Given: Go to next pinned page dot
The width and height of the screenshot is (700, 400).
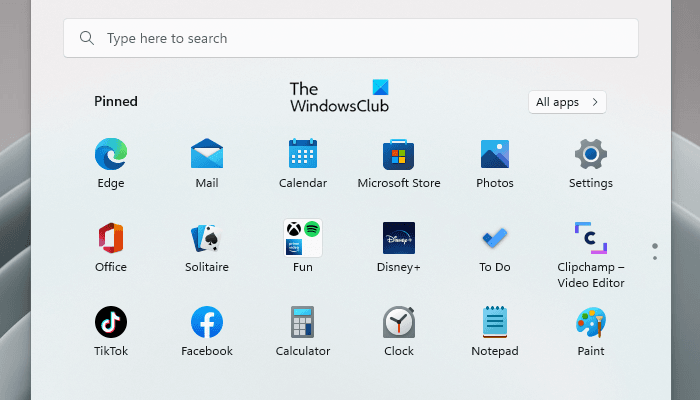Looking at the screenshot, I should tap(655, 258).
